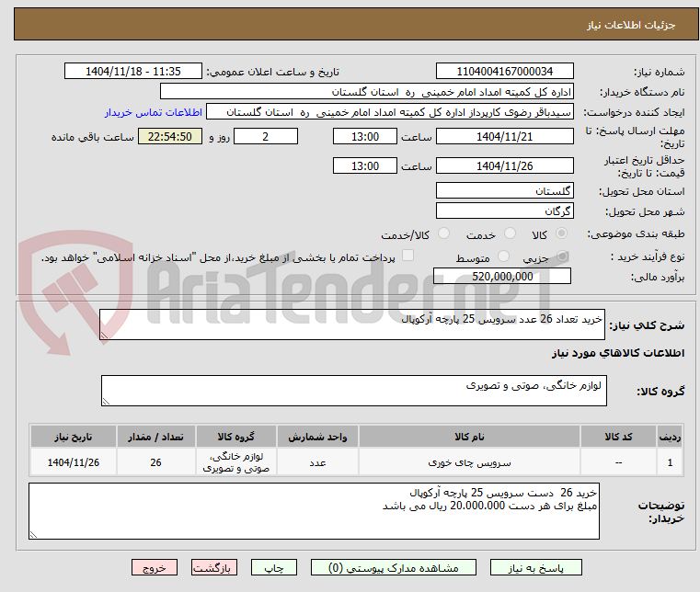The height and width of the screenshot is (592, 700).
Task: Click the announcement date field 1404/11/18 - 11:35
Action: point(133,72)
